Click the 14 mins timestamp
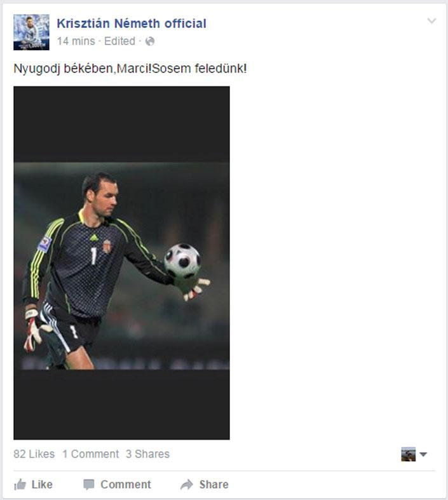448x500 pixels. coord(76,41)
